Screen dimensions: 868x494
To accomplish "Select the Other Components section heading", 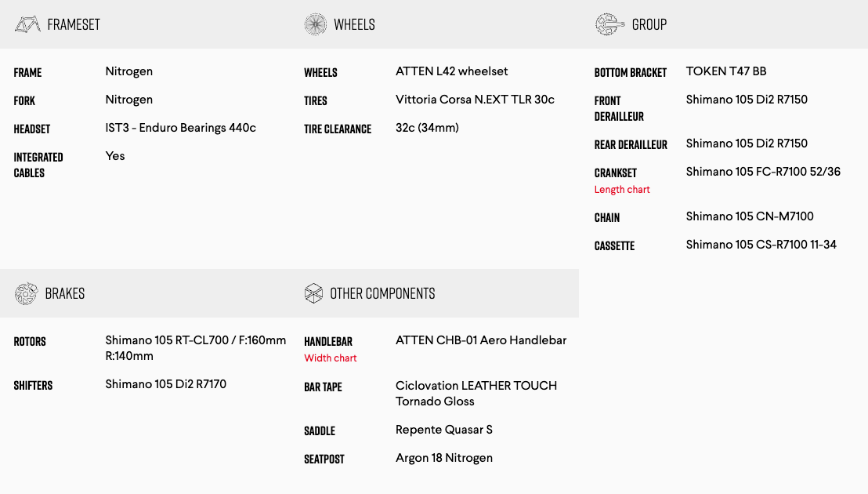I will [x=382, y=293].
